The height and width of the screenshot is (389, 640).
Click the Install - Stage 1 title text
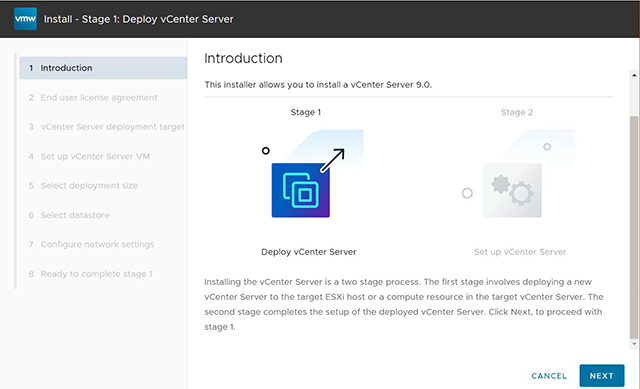point(139,19)
